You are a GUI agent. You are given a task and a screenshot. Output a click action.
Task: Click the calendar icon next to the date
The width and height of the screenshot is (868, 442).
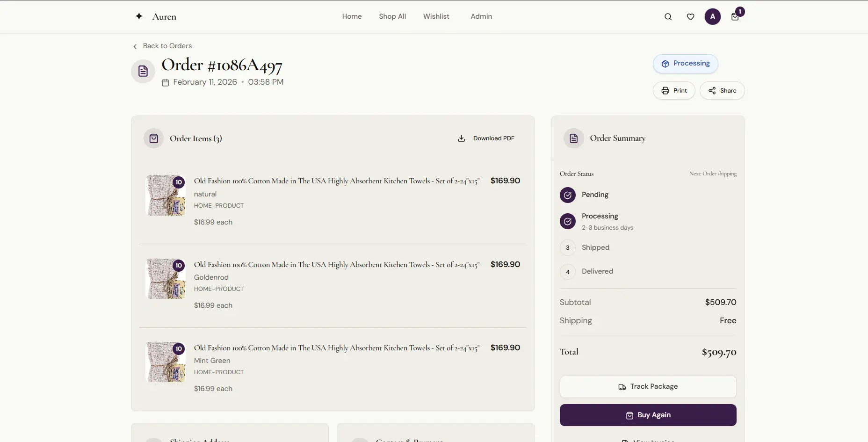[x=165, y=82]
